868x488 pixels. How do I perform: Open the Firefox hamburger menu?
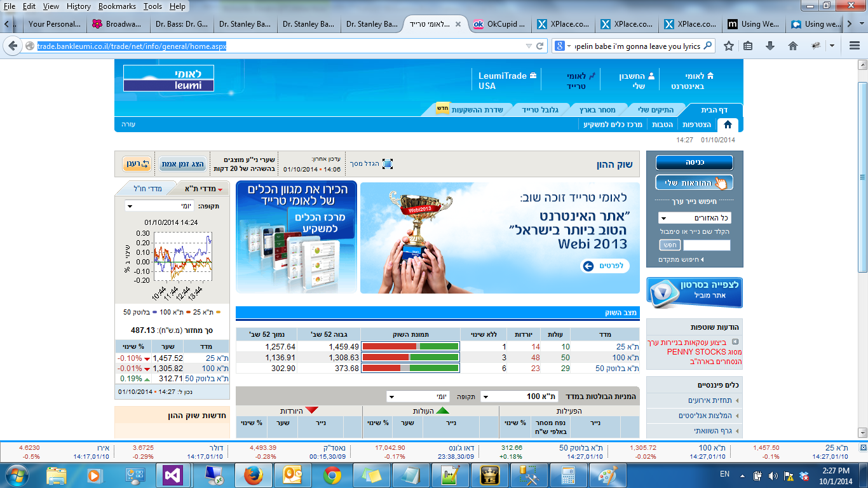[854, 46]
